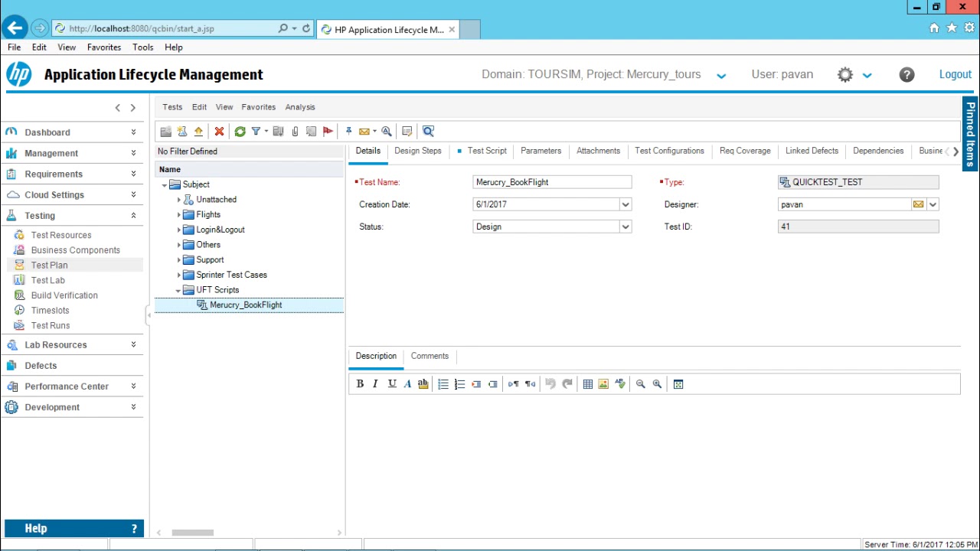Click the Insert Image icon
Screen dimensions: 980x551
[603, 384]
